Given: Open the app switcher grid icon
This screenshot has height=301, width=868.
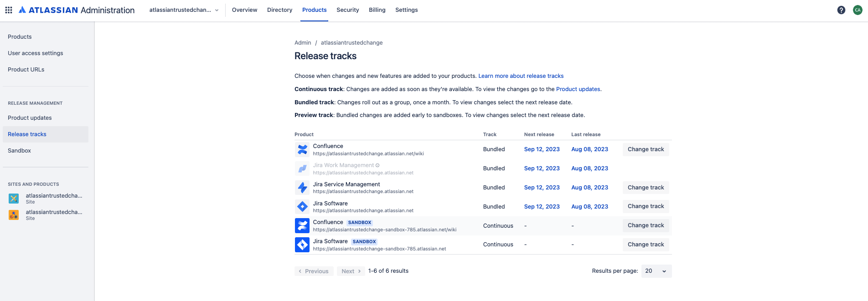Looking at the screenshot, I should coord(9,10).
